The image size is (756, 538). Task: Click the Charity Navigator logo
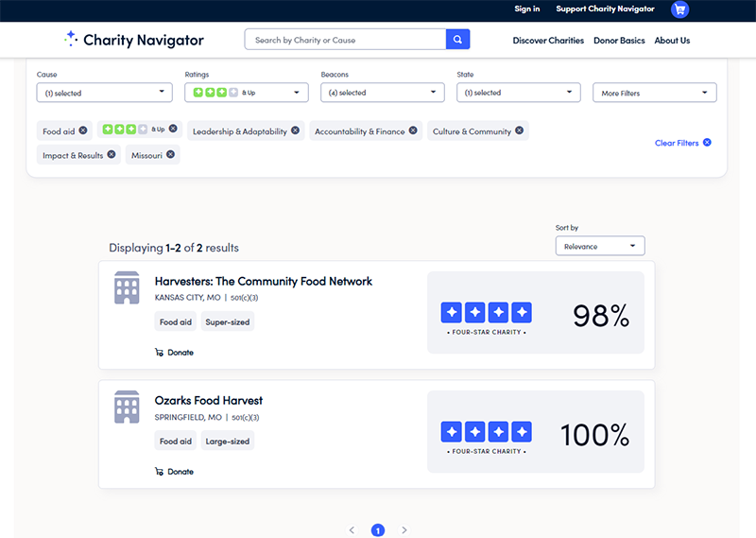(133, 40)
